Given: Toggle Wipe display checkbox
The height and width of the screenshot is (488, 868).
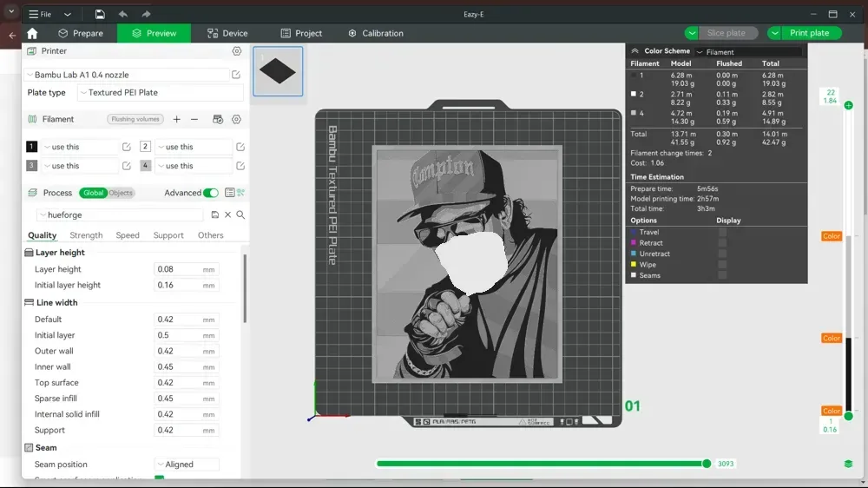Looking at the screenshot, I should point(722,264).
